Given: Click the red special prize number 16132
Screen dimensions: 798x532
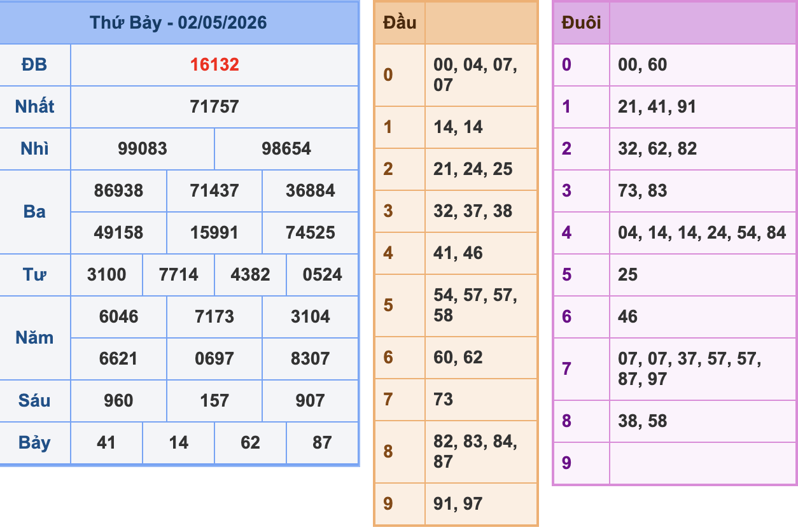Looking at the screenshot, I should [214, 65].
